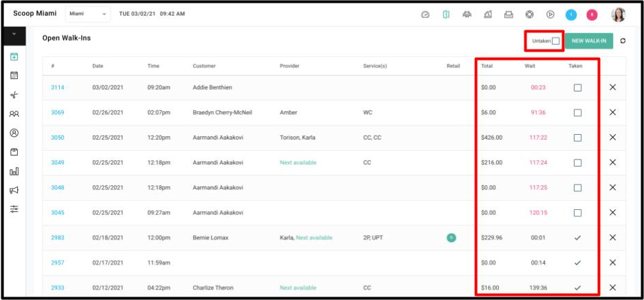Open the group of people icon in header
Image resolution: width=644 pixels, height=300 pixels.
[467, 14]
